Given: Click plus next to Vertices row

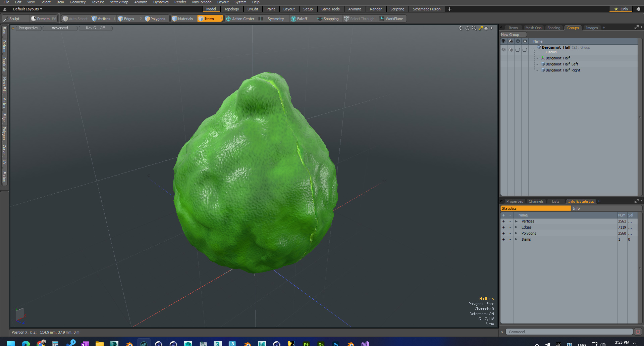Looking at the screenshot, I should [x=503, y=221].
